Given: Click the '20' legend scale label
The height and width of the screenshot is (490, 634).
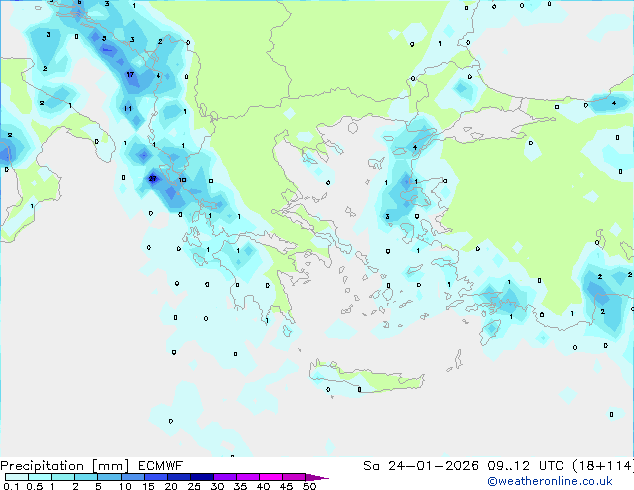Looking at the screenshot, I should [x=171, y=486].
